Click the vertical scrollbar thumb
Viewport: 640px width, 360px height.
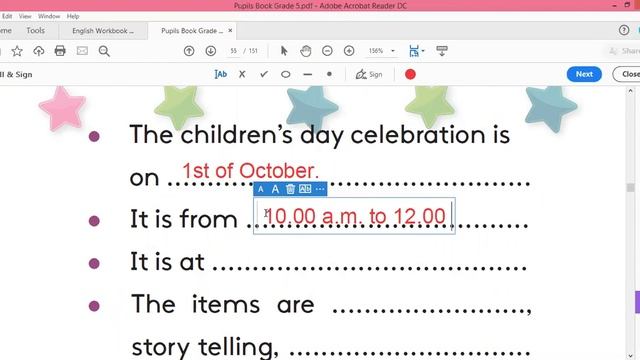(x=631, y=188)
